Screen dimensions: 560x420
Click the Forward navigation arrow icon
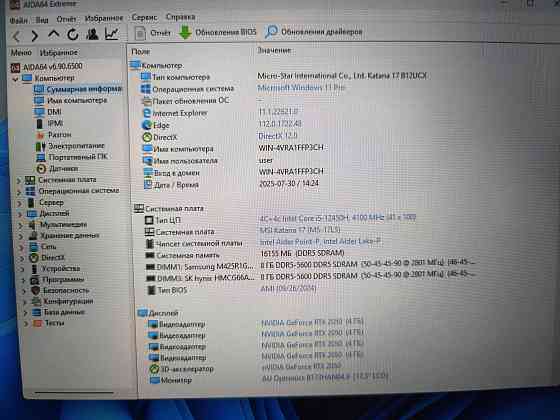click(x=35, y=35)
